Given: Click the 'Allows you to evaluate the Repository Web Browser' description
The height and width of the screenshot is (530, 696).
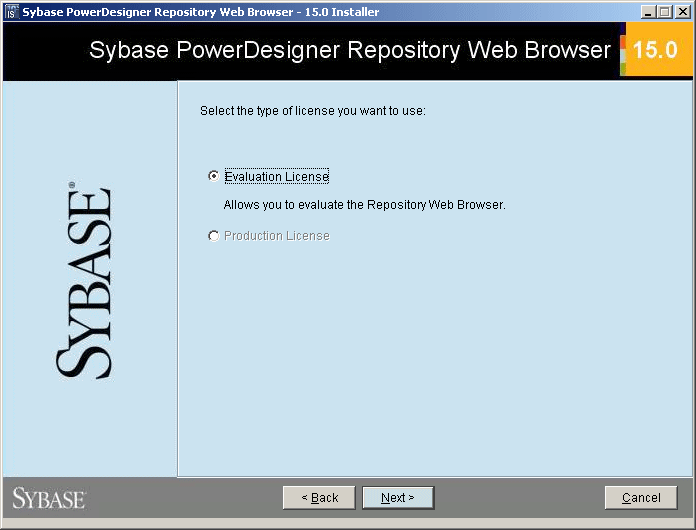Looking at the screenshot, I should coord(364,205).
